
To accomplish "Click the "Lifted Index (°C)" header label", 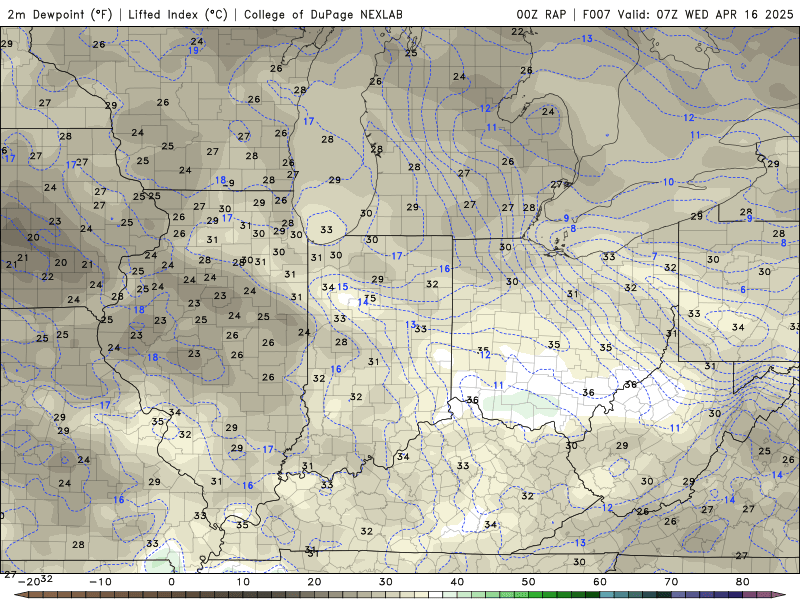I will [x=178, y=14].
